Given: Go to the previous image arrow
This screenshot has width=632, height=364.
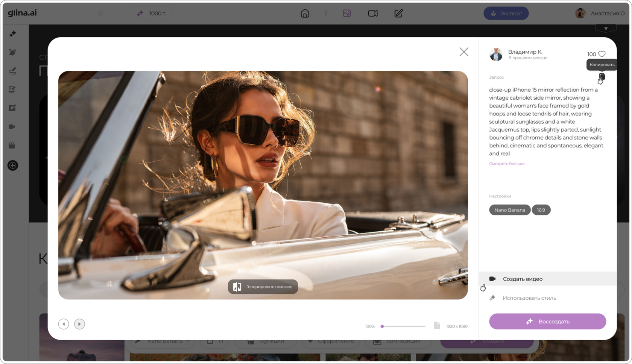Looking at the screenshot, I should pos(64,324).
